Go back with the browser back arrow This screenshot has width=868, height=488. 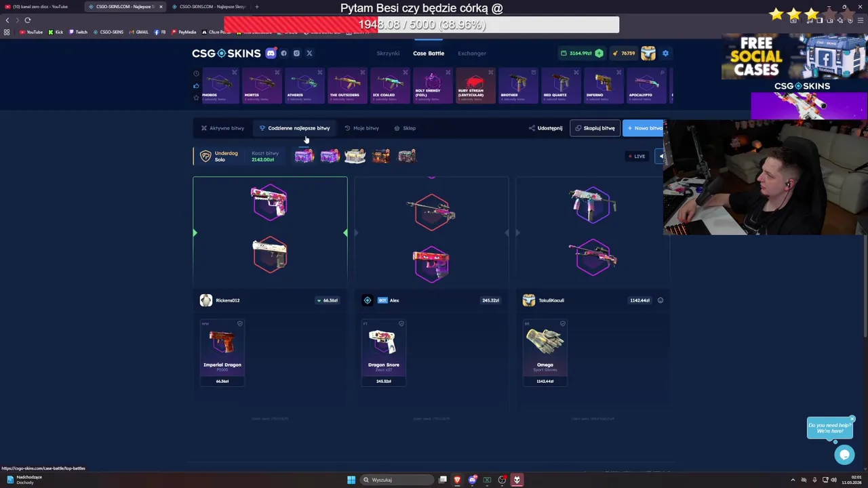[x=7, y=20]
